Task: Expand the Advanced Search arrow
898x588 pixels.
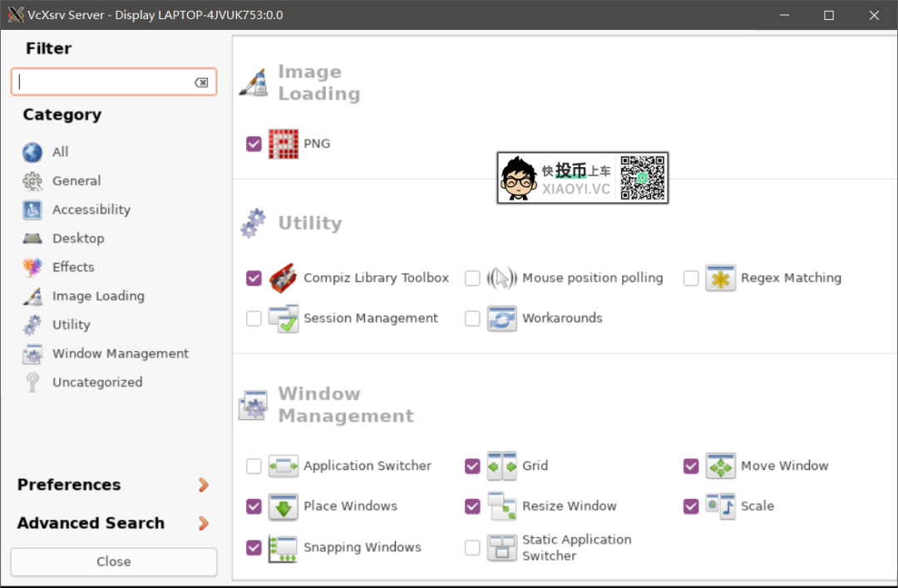Action: tap(203, 523)
